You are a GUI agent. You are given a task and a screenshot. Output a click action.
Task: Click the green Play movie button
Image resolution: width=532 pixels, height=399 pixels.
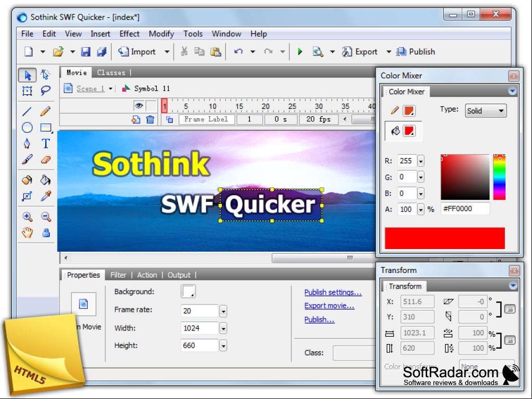300,51
